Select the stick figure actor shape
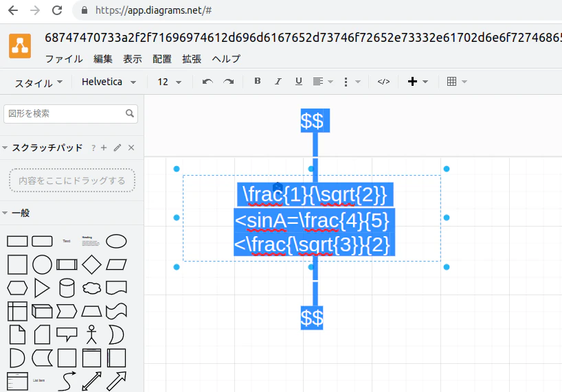 click(91, 335)
